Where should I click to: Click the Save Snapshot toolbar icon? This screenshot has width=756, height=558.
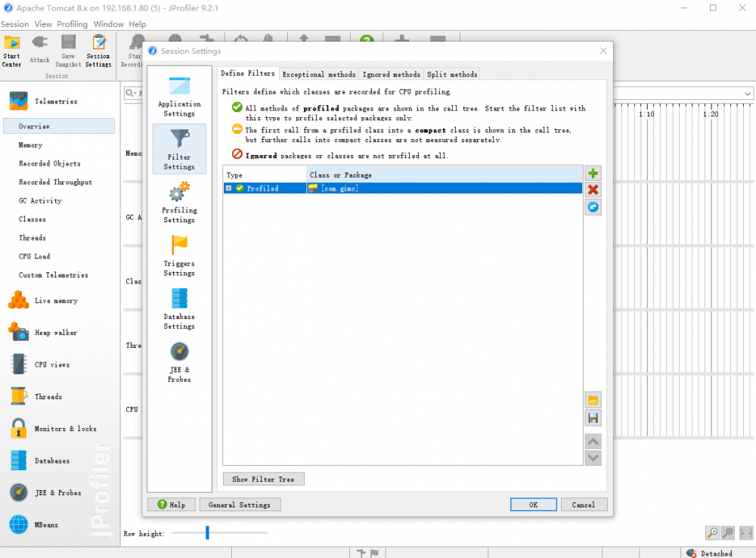(x=68, y=51)
